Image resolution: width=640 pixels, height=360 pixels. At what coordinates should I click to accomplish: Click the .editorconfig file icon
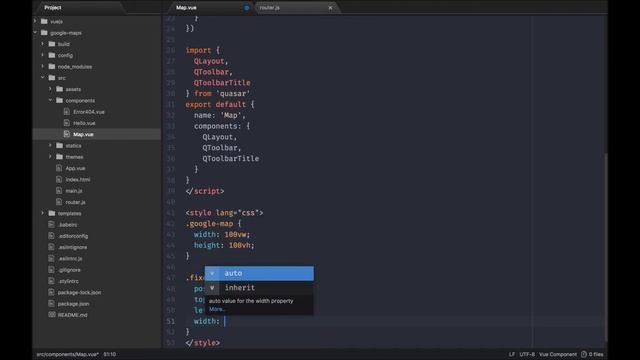[x=51, y=236]
